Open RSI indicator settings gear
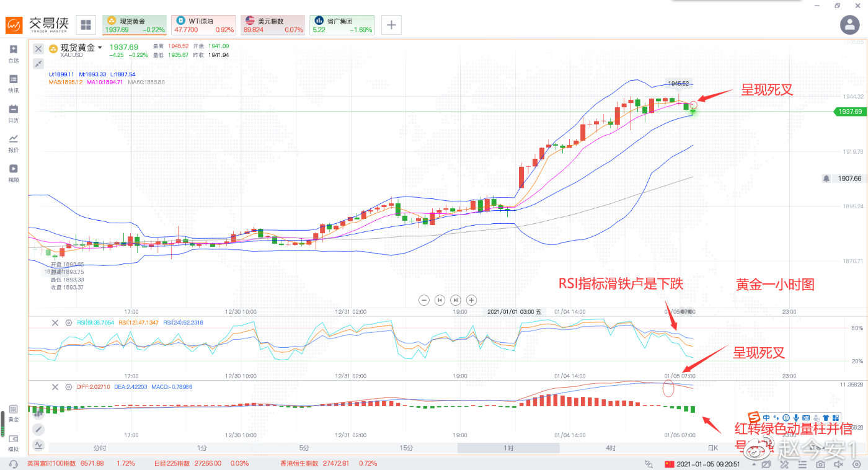868x470 pixels. coord(69,322)
